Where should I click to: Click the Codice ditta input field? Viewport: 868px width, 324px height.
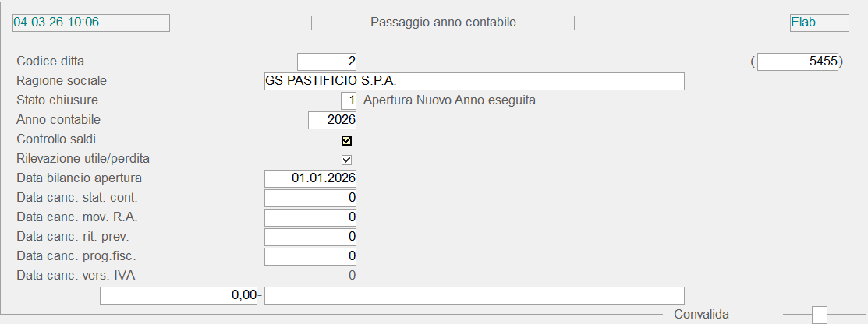click(327, 61)
